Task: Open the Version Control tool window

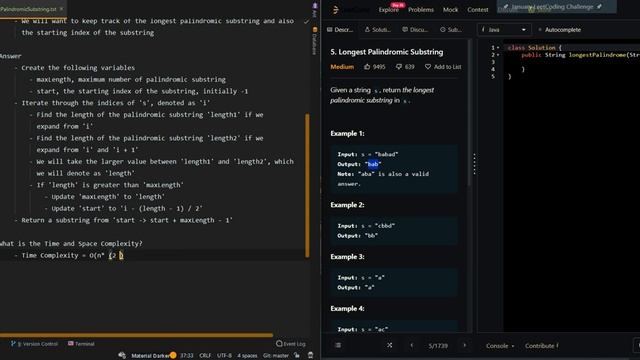Action: (34, 344)
